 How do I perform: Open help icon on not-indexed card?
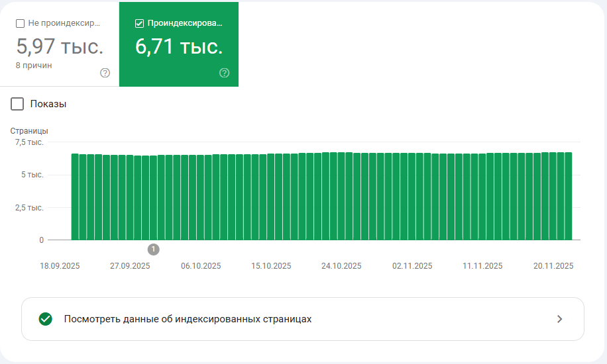click(105, 73)
